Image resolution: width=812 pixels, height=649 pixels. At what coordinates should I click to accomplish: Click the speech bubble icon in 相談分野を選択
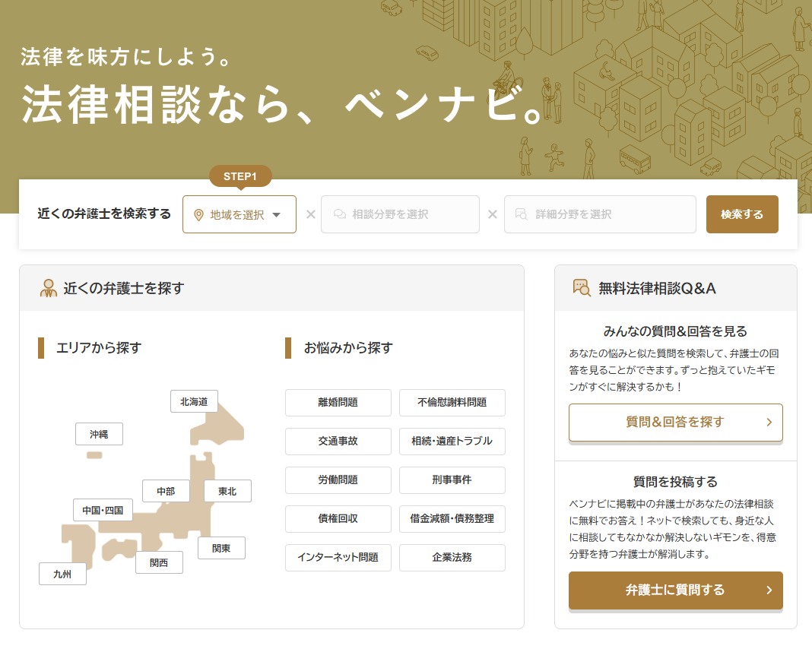point(340,214)
